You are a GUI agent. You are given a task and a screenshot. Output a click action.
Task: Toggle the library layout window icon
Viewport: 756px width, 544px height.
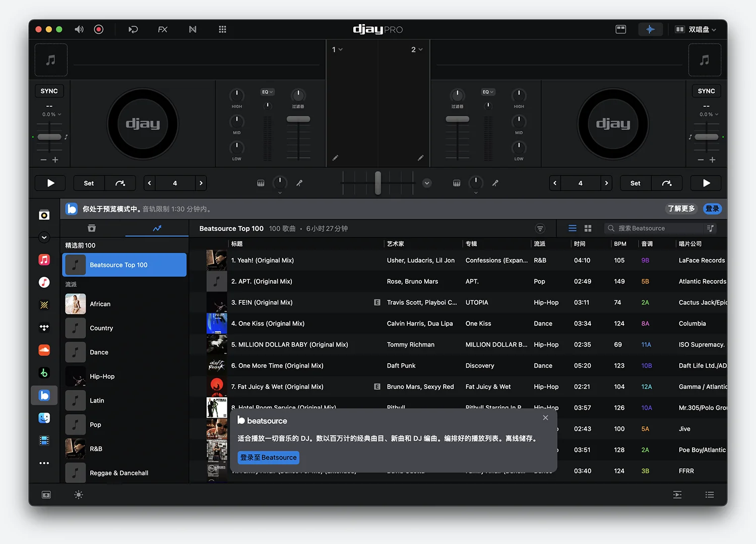(621, 29)
